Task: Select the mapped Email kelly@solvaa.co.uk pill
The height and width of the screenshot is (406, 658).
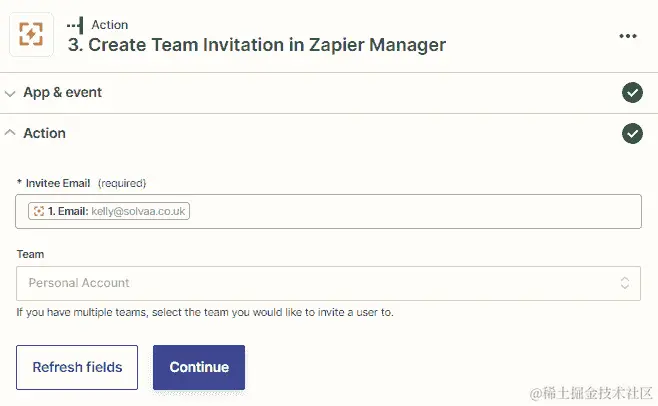Action: point(110,211)
